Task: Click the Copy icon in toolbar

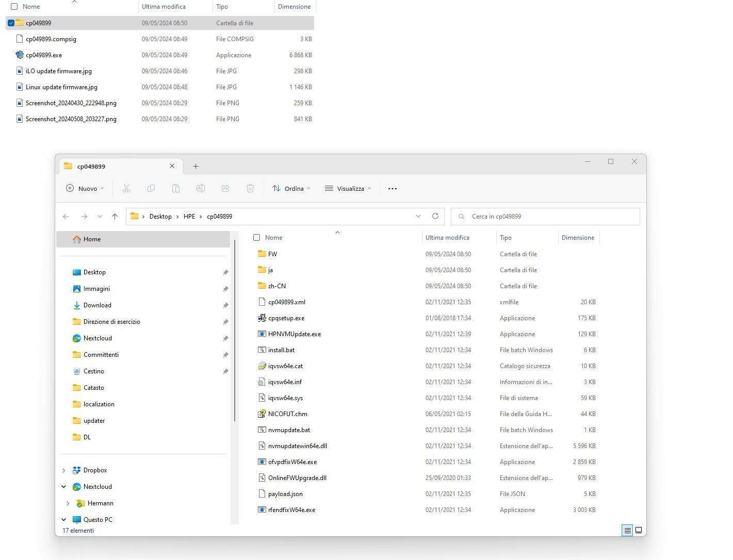Action: pyautogui.click(x=151, y=189)
